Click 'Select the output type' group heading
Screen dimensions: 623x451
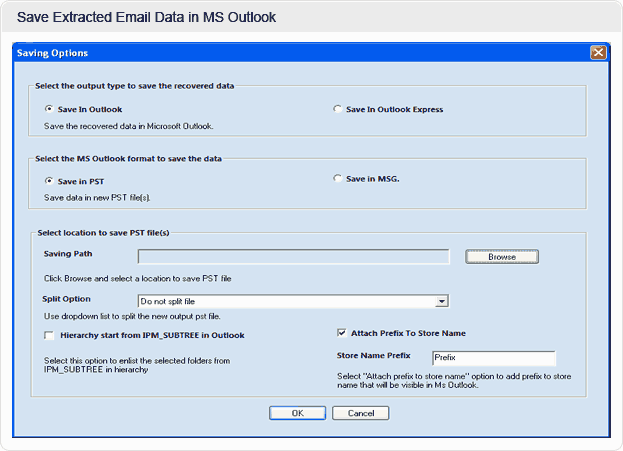point(134,86)
